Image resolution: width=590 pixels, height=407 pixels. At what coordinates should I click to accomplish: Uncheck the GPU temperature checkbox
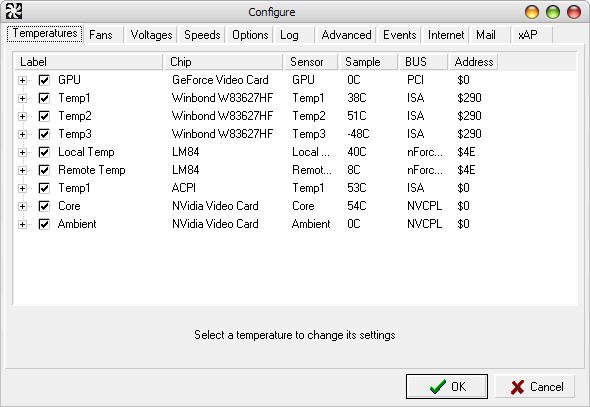[44, 80]
